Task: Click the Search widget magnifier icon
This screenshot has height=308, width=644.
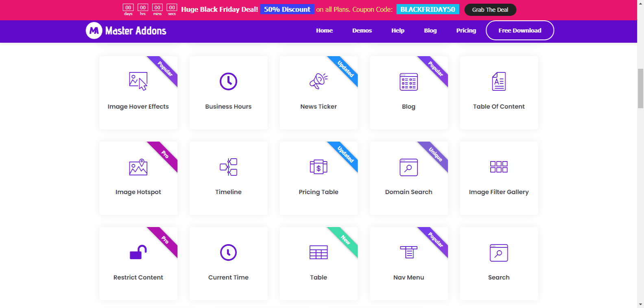Action: (x=499, y=253)
